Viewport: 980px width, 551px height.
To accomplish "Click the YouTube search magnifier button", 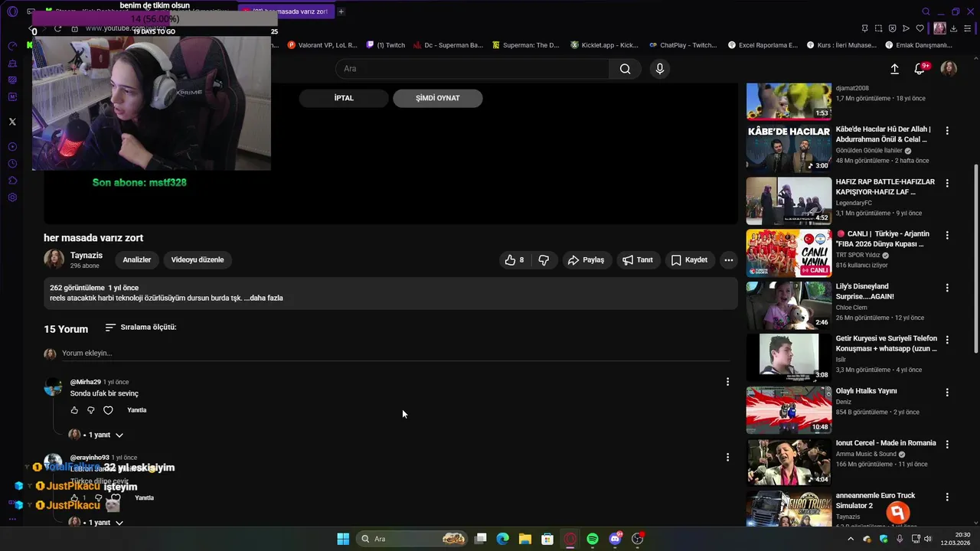I will [x=626, y=69].
